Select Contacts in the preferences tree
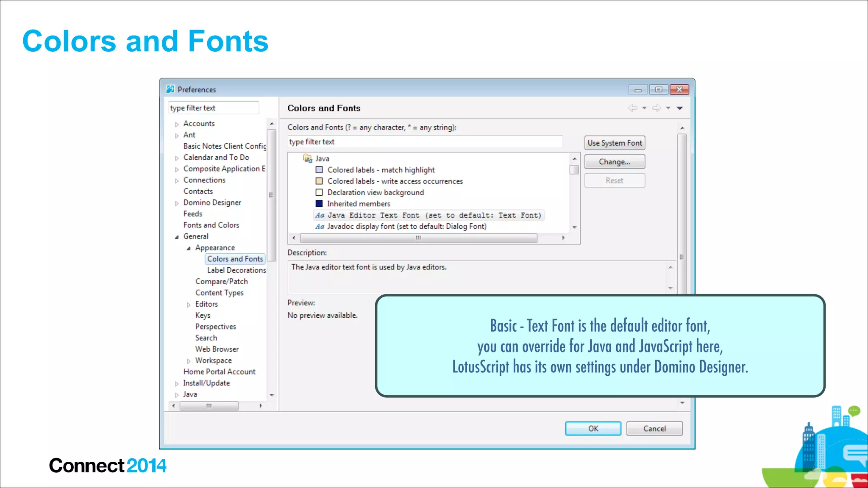Image resolution: width=868 pixels, height=488 pixels. coord(198,191)
